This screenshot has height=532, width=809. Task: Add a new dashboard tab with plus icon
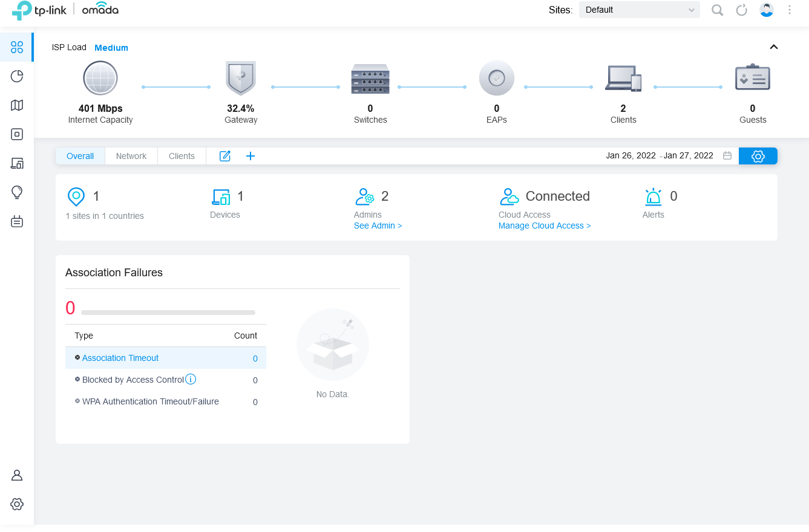pos(251,156)
